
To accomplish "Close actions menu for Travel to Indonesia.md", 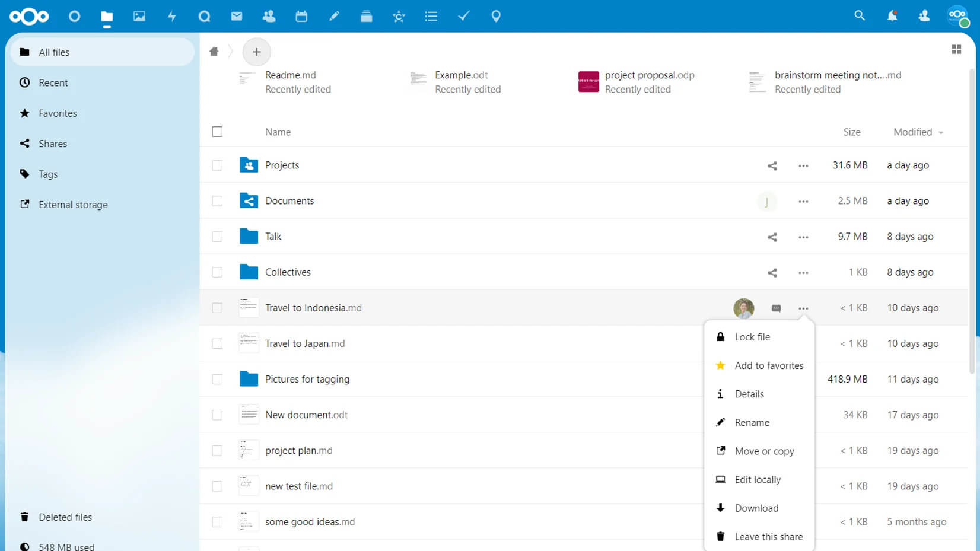I will [803, 308].
